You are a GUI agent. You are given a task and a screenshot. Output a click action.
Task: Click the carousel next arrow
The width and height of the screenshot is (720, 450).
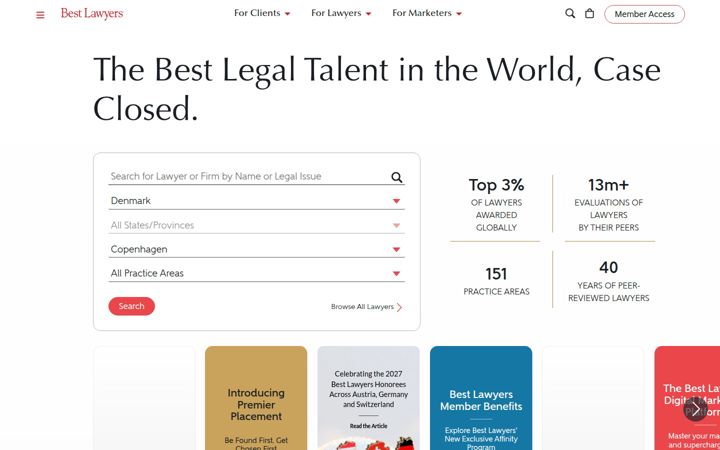[696, 409]
